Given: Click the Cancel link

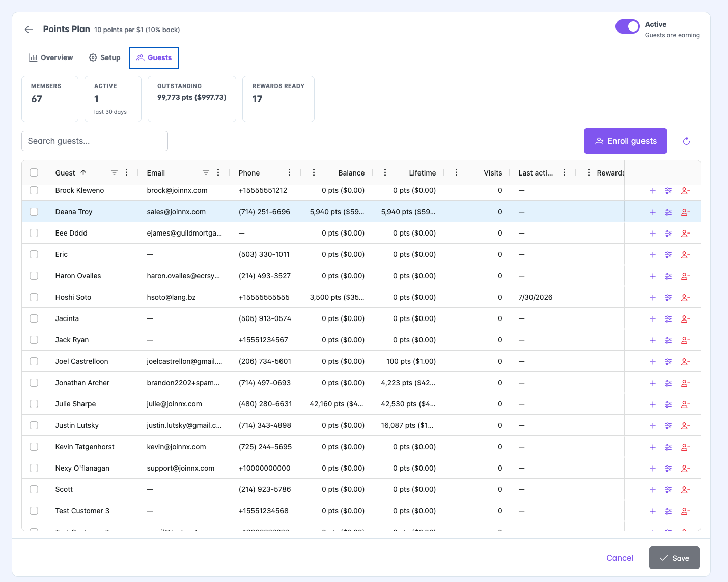Looking at the screenshot, I should [620, 558].
